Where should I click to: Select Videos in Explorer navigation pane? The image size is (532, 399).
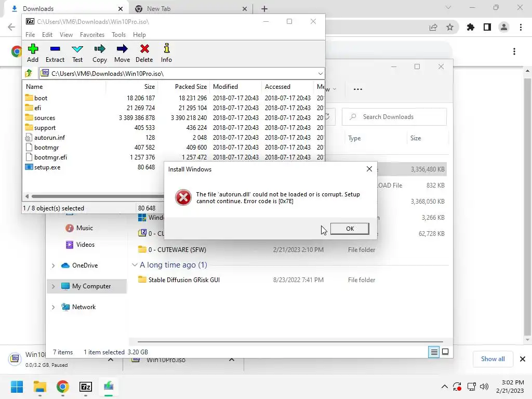point(85,245)
